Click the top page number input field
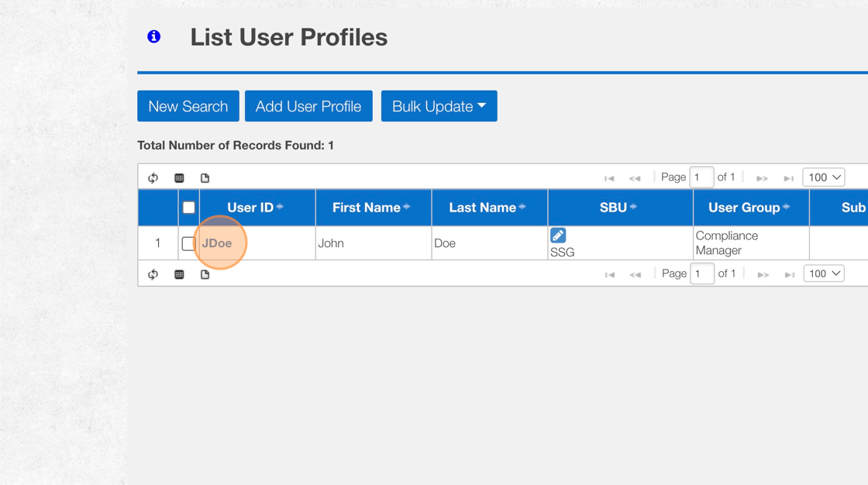 point(701,177)
